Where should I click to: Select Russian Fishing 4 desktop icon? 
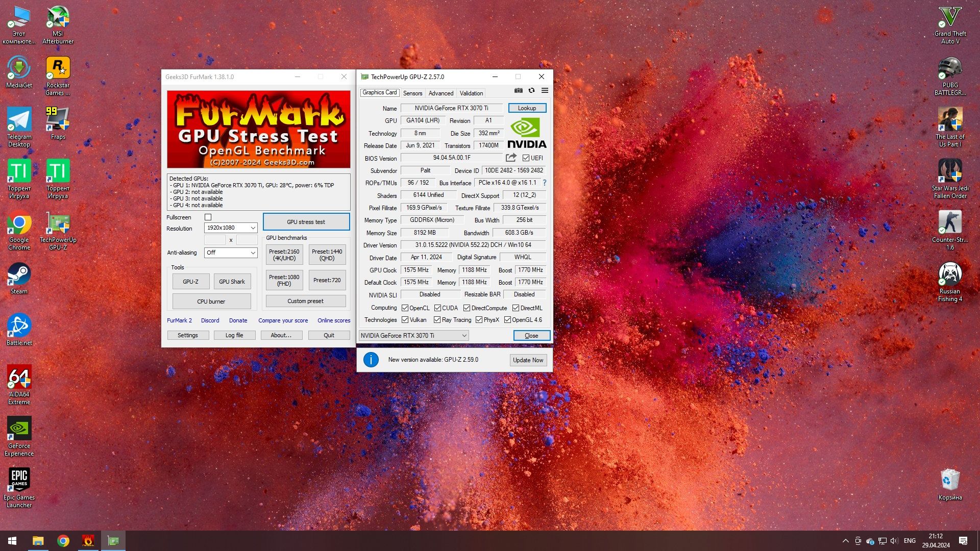tap(950, 282)
